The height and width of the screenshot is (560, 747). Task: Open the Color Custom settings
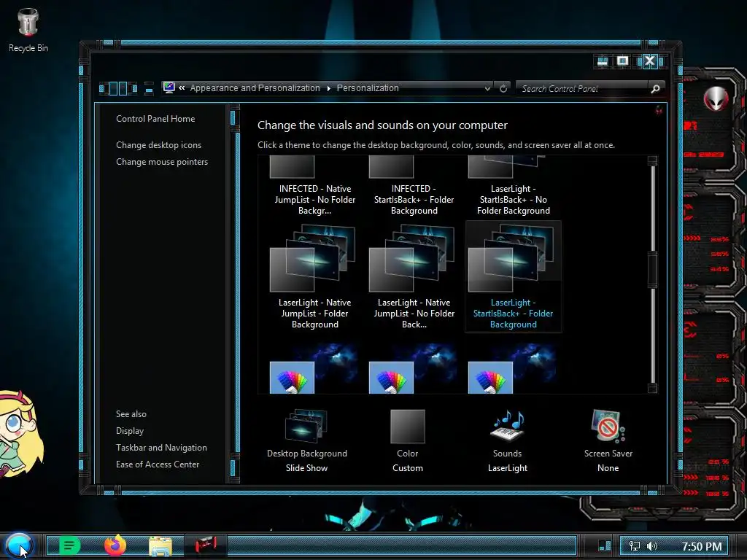(x=407, y=441)
